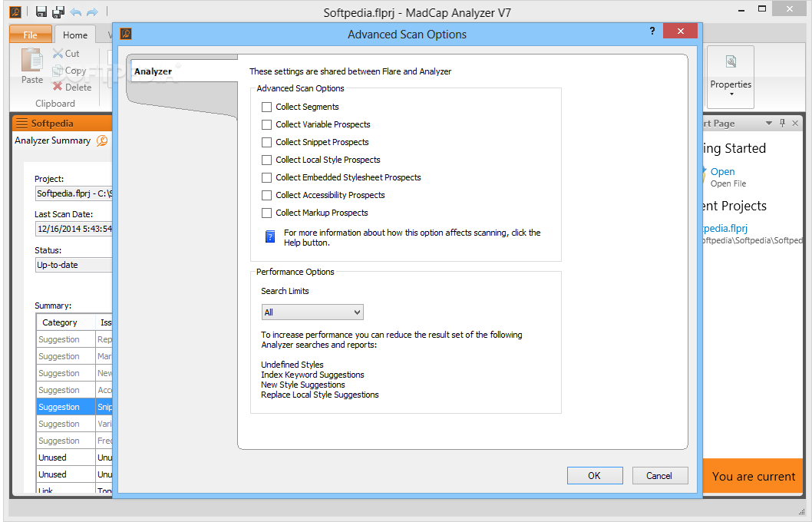Click the Paste clipboard icon
The image size is (812, 522).
[32, 60]
